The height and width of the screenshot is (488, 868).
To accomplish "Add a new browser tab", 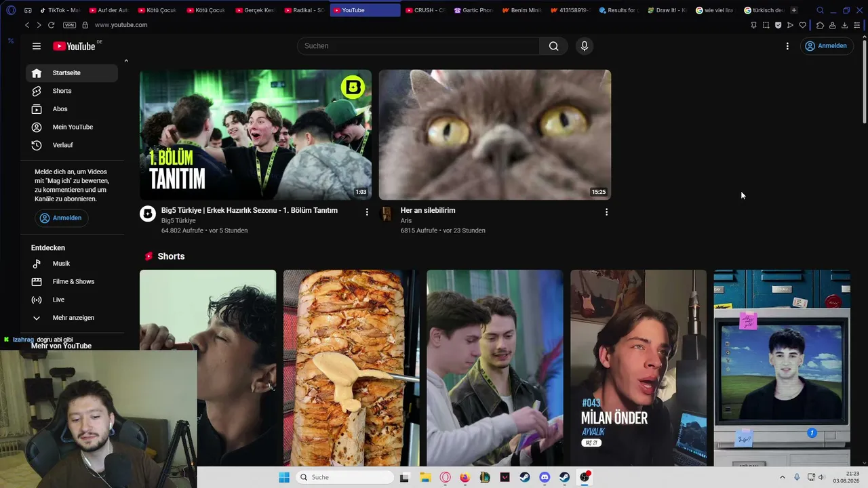I will (x=794, y=10).
